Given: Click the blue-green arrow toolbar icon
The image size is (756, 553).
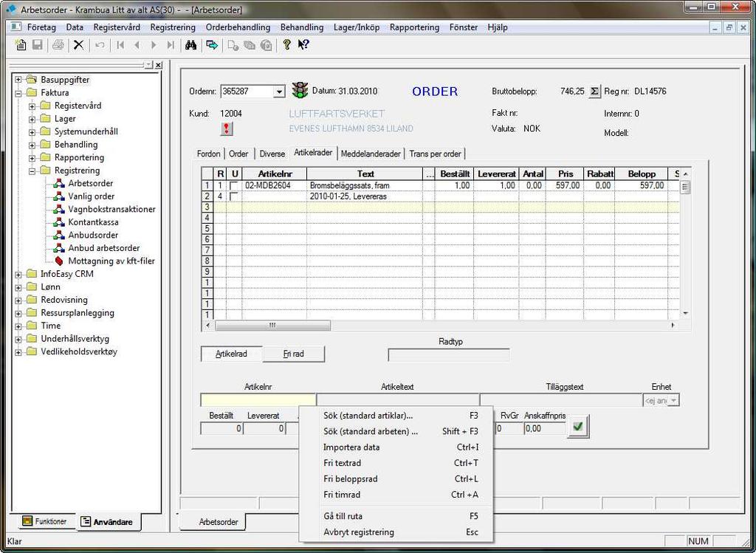Looking at the screenshot, I should click(x=212, y=45).
